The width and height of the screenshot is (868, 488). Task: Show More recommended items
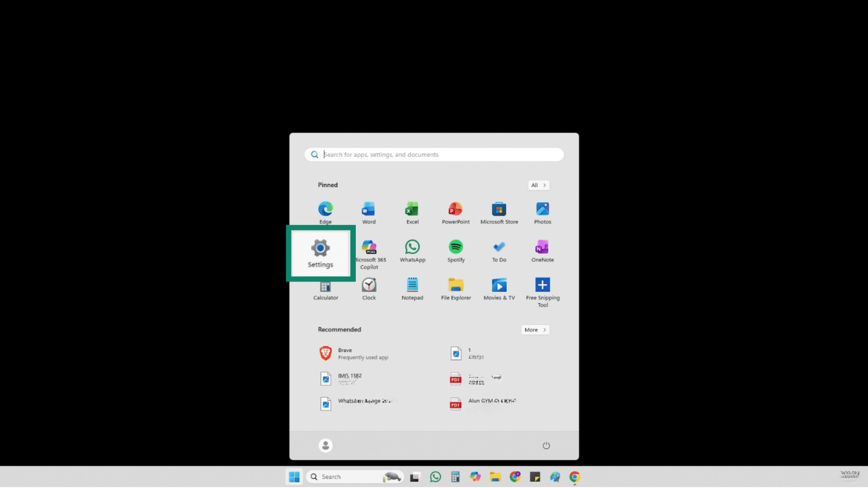(534, 329)
